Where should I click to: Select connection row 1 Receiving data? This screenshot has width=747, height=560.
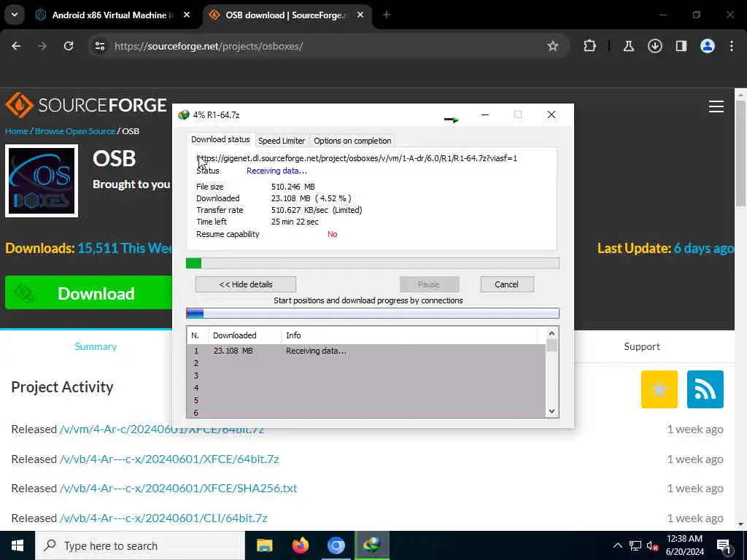click(x=366, y=351)
